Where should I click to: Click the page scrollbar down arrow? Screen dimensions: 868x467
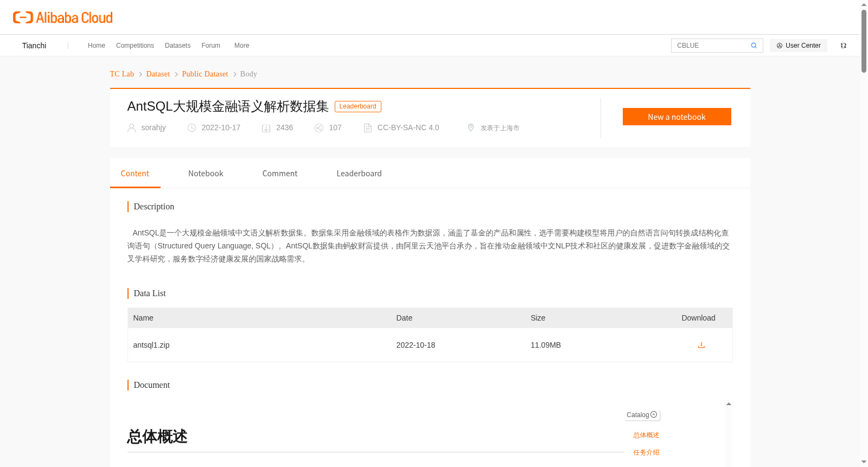click(864, 462)
